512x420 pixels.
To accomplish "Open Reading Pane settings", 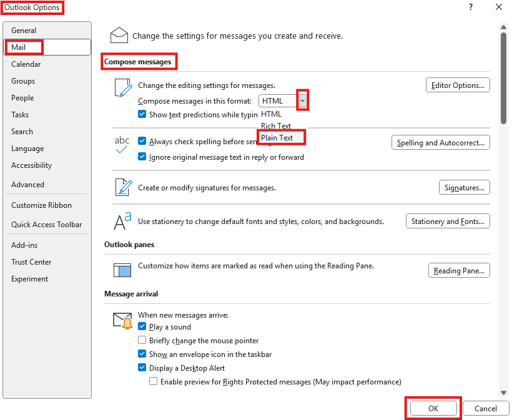I will 459,271.
